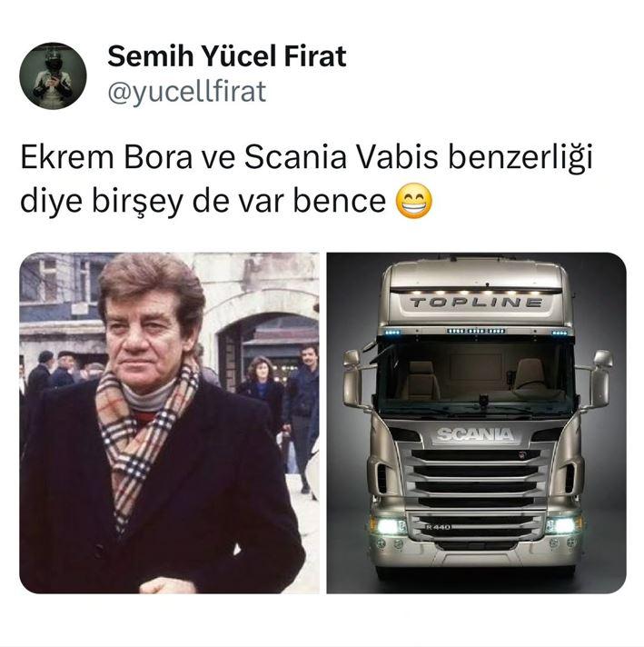
Task: Click the truck's left glowing headlight
Action: tap(388, 526)
